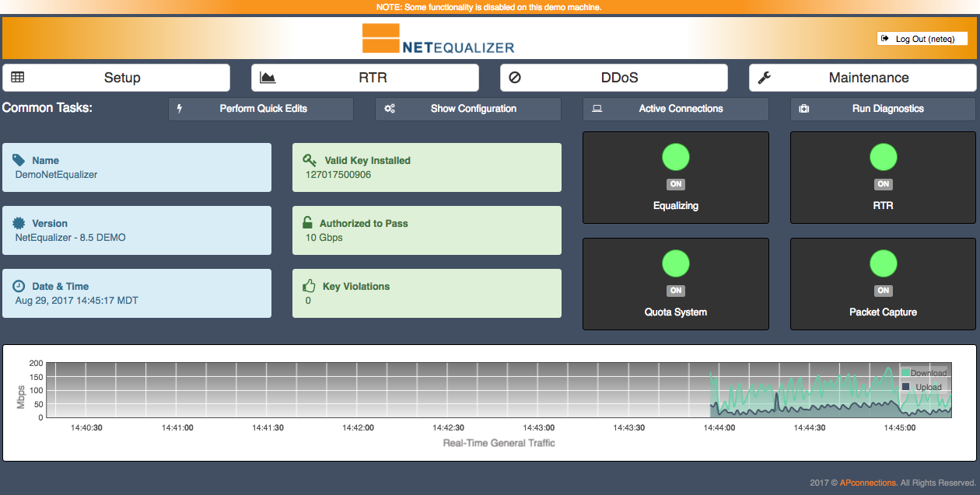This screenshot has width=980, height=495.
Task: Click the wrench icon beside Maintenance
Action: pyautogui.click(x=764, y=78)
